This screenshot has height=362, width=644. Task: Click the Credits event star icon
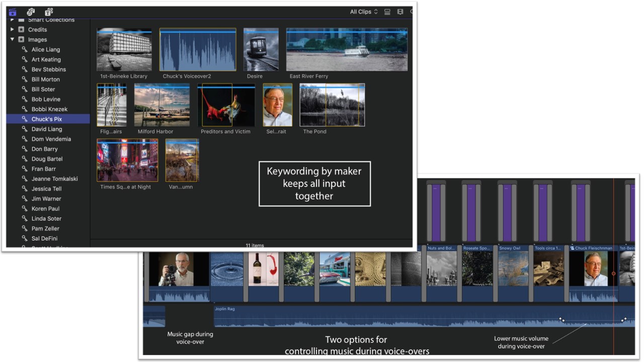22,30
